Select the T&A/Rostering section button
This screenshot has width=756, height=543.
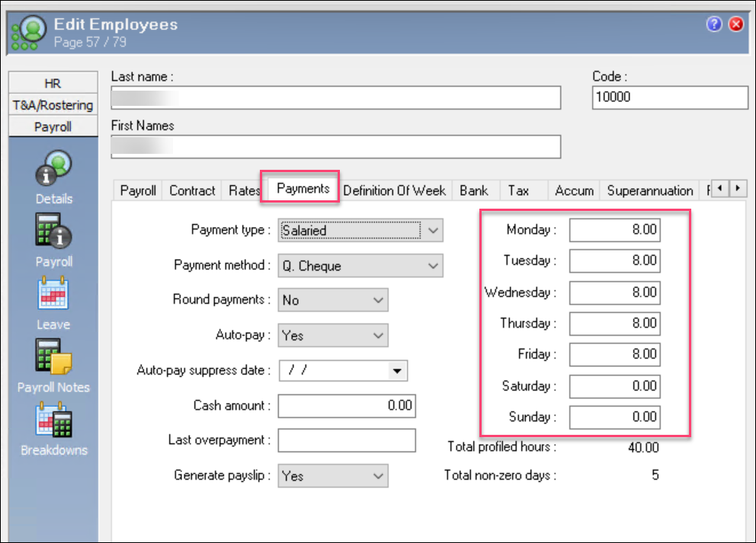(53, 104)
